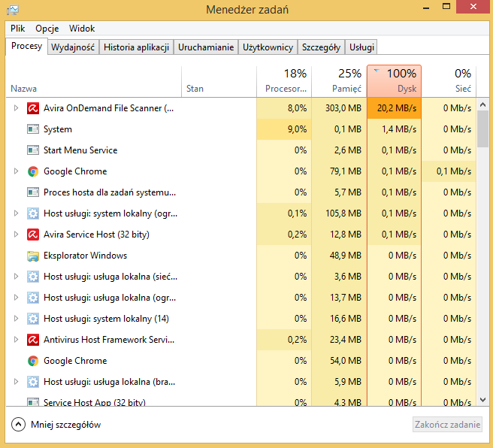The width and height of the screenshot is (493, 448).
Task: Select the 20,2 MB/s disk usage cell
Action: point(395,108)
